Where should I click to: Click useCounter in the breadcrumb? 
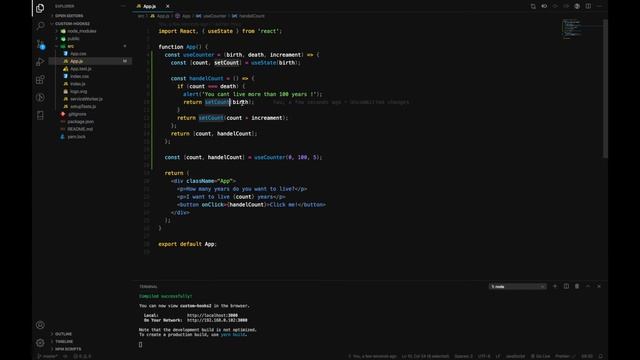[x=214, y=16]
